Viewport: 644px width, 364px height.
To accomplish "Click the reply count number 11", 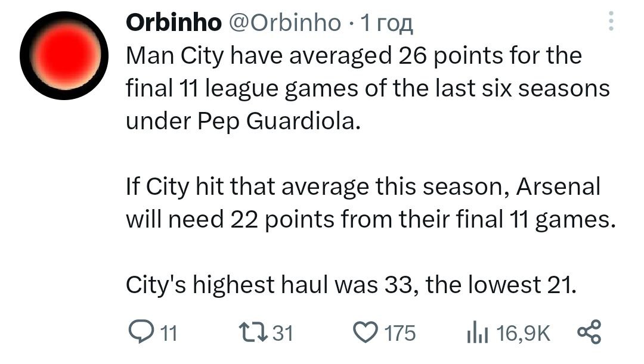I will tap(169, 332).
